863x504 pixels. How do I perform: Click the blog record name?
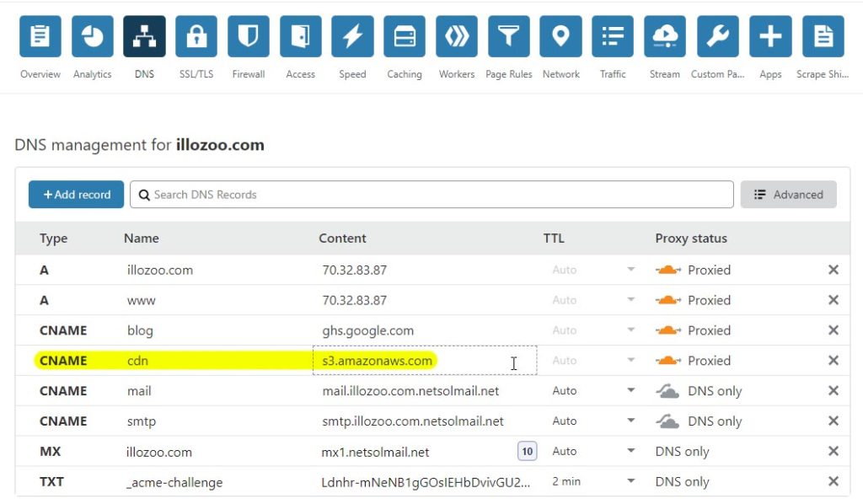[140, 330]
